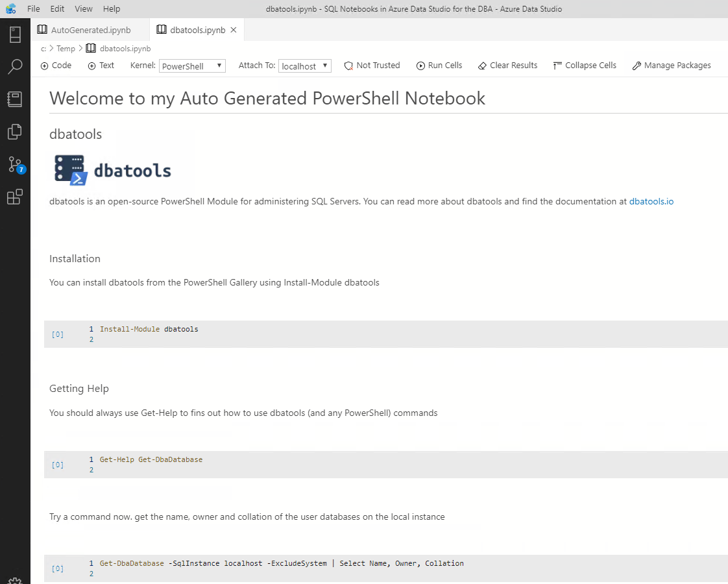Open the Search view icon

tap(15, 66)
